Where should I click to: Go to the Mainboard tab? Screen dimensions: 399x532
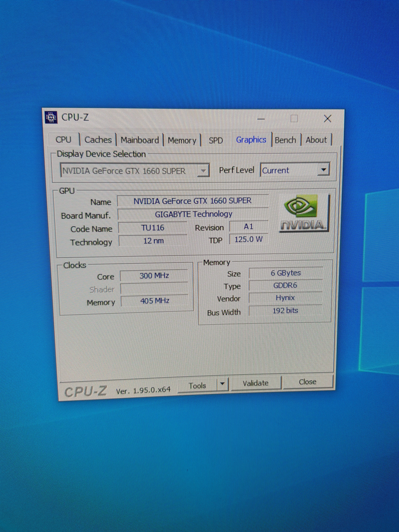point(140,140)
